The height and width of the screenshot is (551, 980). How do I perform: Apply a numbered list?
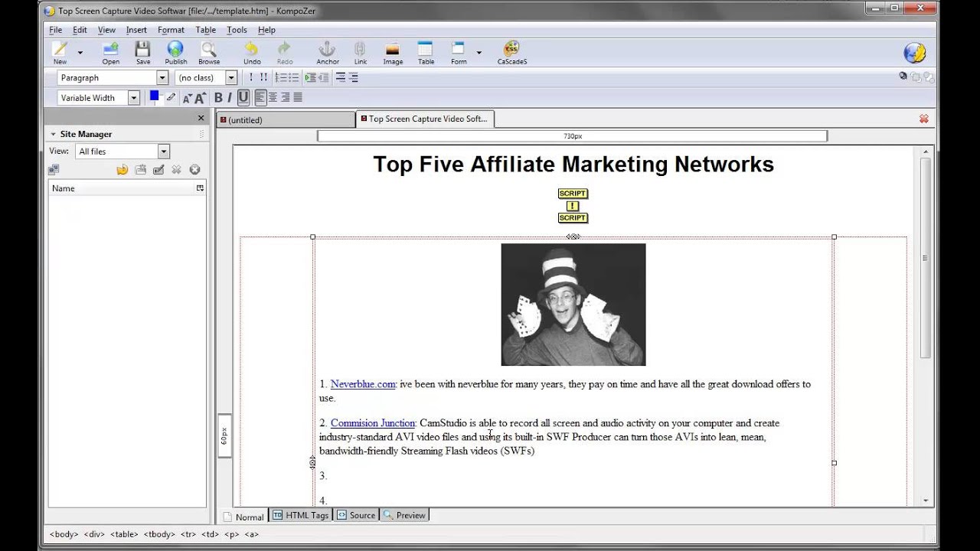[x=280, y=77]
